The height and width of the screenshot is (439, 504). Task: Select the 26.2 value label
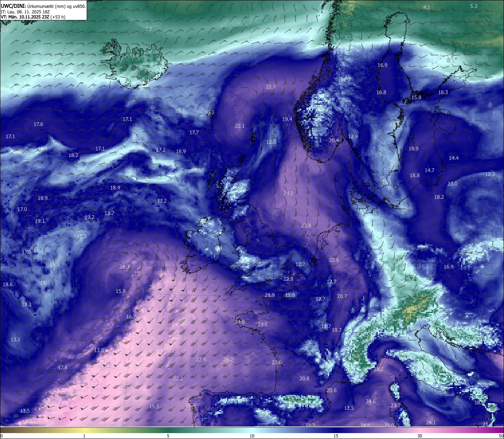(228, 359)
